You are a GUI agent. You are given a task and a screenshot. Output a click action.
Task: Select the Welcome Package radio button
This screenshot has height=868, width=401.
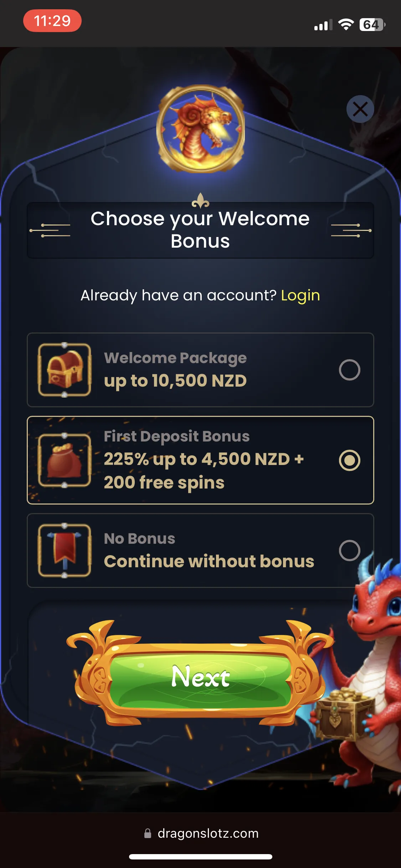pos(349,370)
